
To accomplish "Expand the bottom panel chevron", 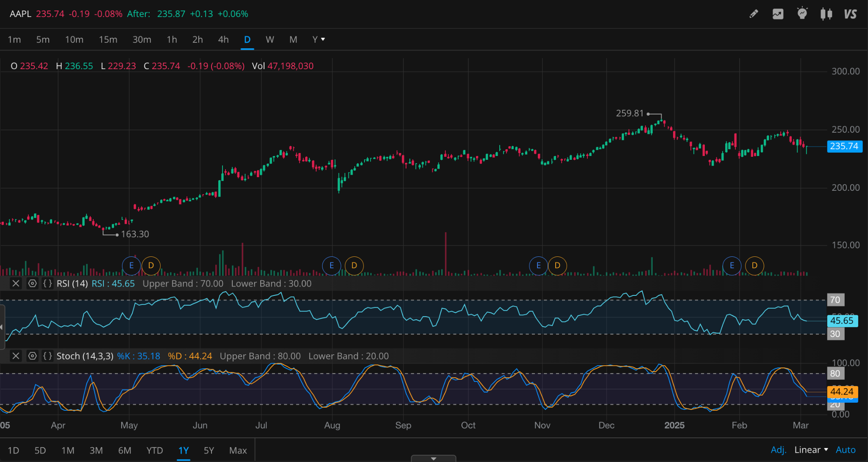I will [433, 459].
